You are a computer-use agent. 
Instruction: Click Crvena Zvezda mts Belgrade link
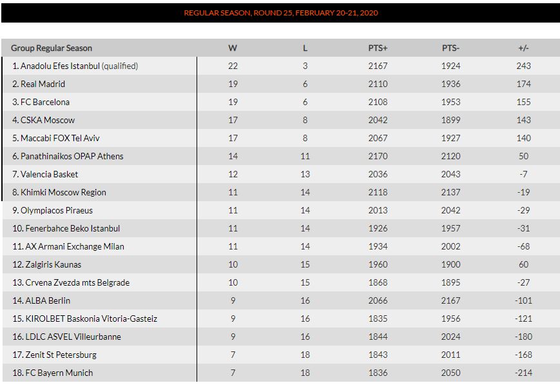tap(77, 282)
